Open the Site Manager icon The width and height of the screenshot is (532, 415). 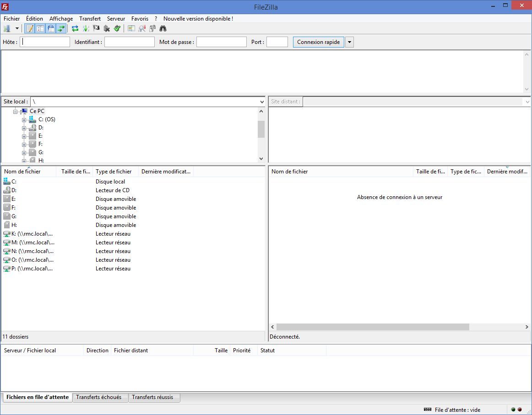(7, 28)
